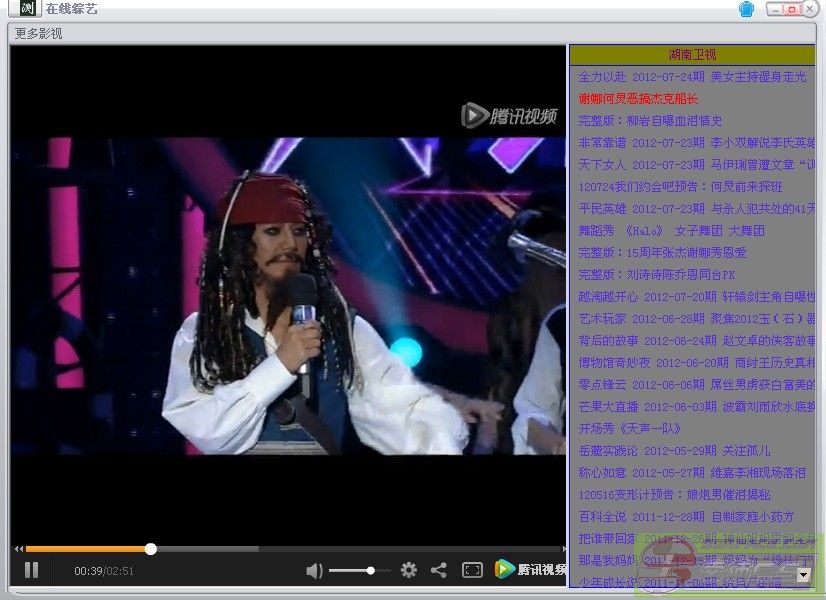Screen dimensions: 826x600
Task: Mute the video using the speaker icon
Action: [x=314, y=570]
